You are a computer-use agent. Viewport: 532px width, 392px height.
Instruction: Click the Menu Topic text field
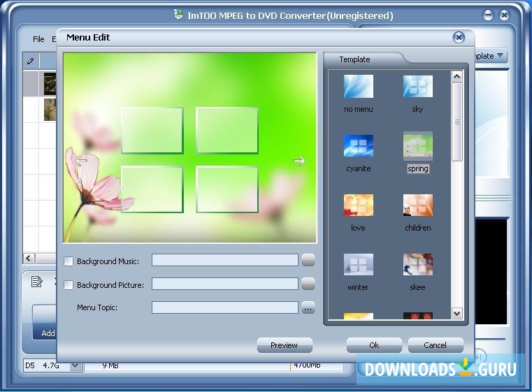[x=225, y=307]
